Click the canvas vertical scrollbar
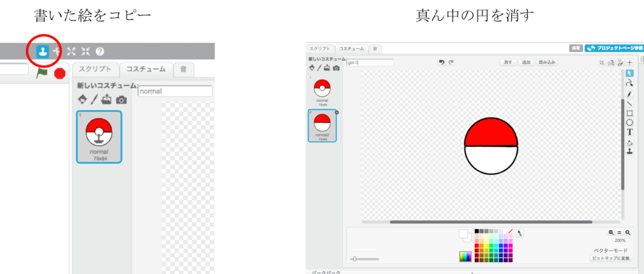The width and height of the screenshot is (644, 274). [x=623, y=144]
